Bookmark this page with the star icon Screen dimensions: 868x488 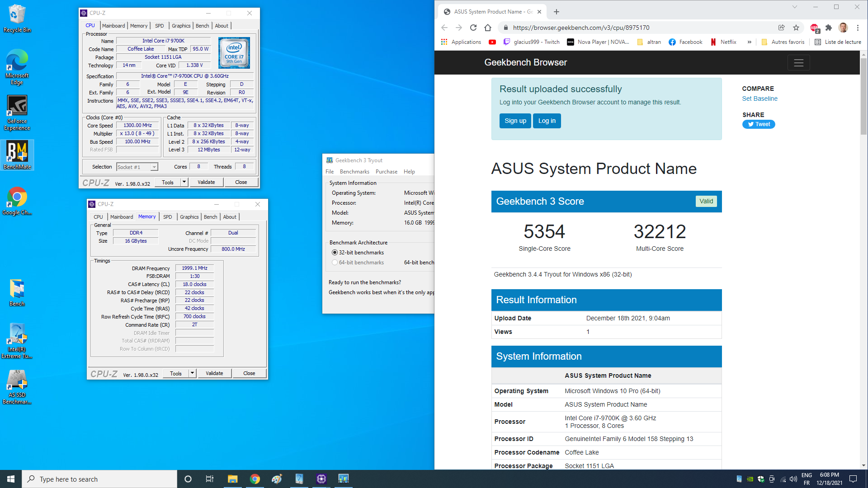pyautogui.click(x=796, y=28)
